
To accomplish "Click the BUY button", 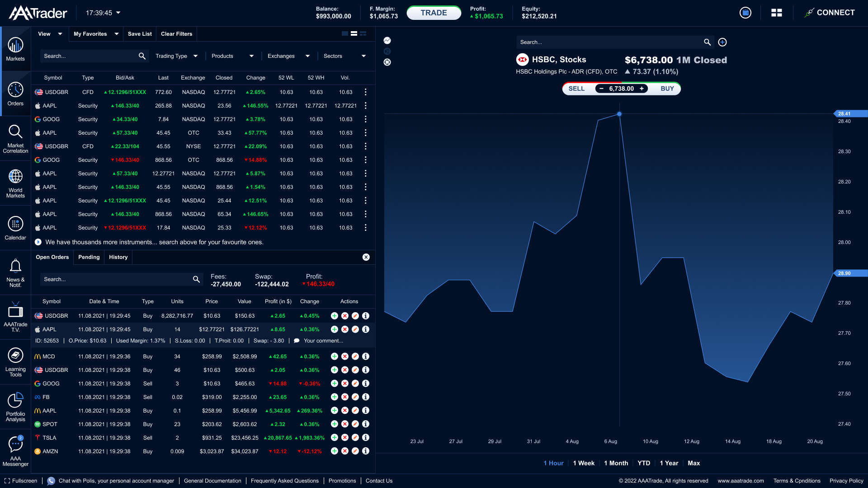I will click(667, 89).
